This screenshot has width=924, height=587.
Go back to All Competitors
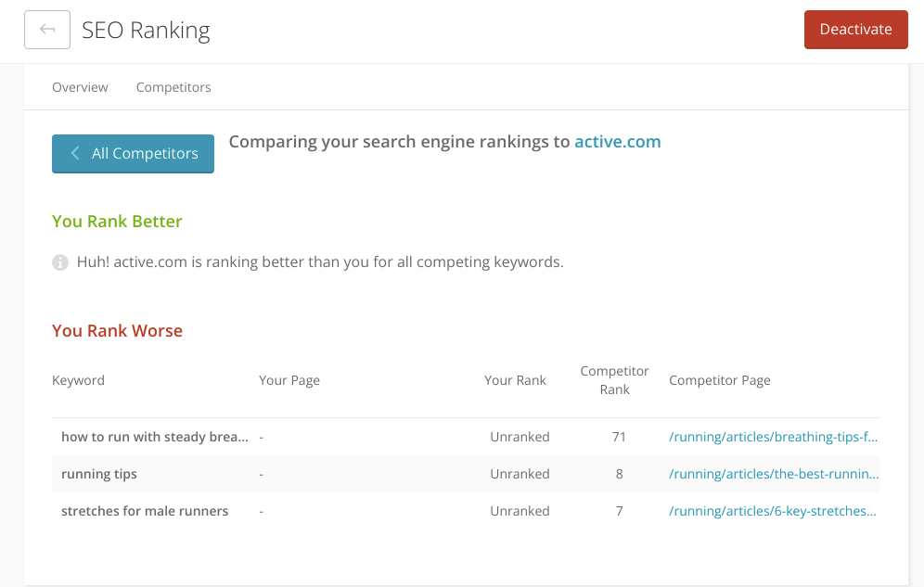(x=133, y=154)
